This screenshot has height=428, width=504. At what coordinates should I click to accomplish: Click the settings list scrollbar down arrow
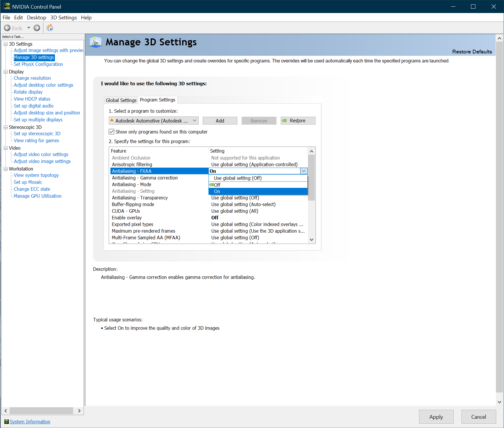tap(311, 240)
